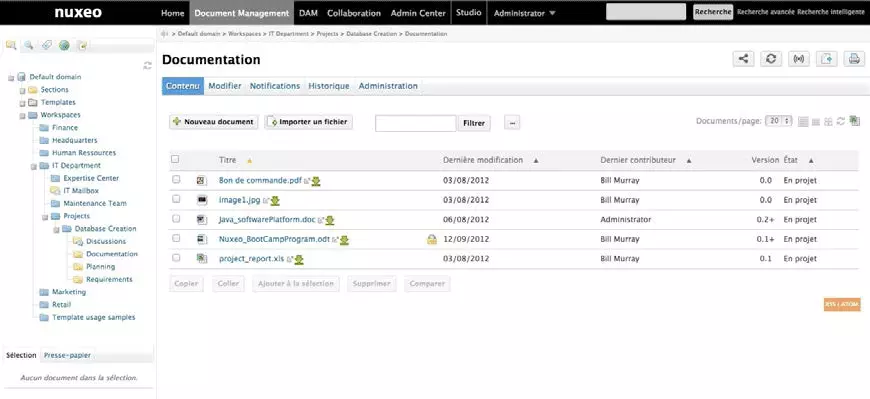870x399 pixels.
Task: Check the box for project_report.xls
Action: coord(176,257)
